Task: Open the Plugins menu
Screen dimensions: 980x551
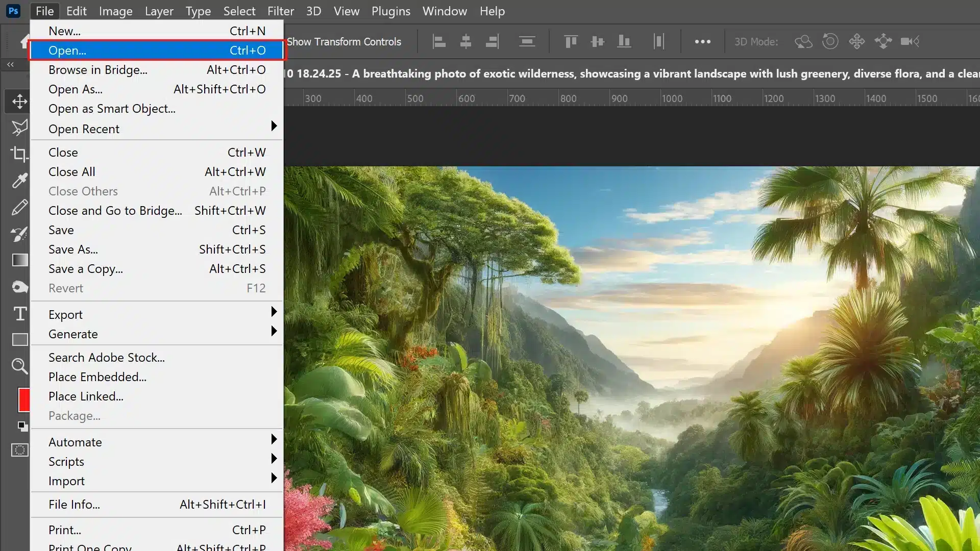Action: pyautogui.click(x=390, y=11)
